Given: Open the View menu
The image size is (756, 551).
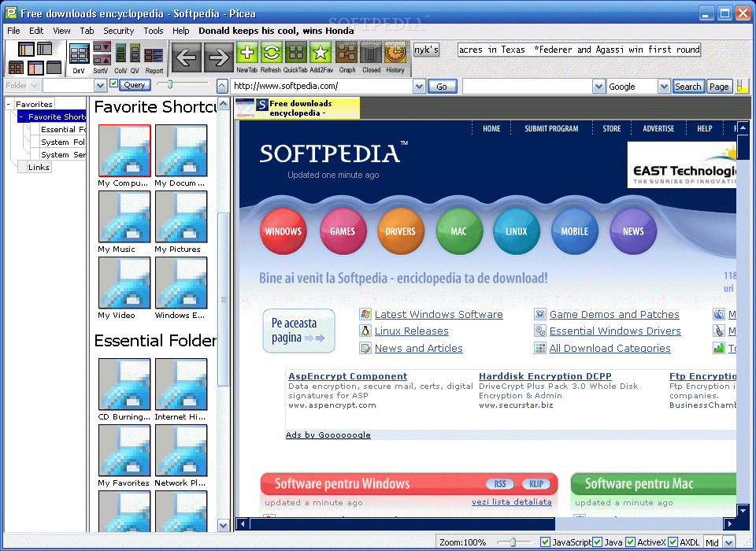Looking at the screenshot, I should coord(61,31).
